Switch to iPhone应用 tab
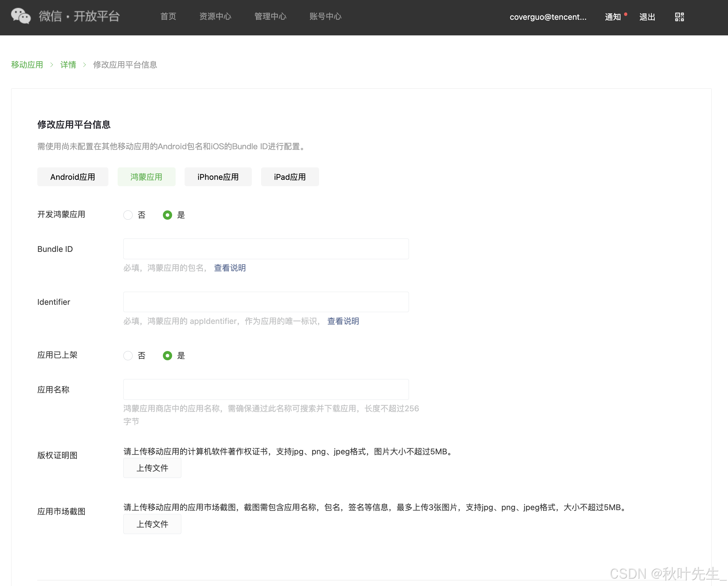Viewport: 728px width, 586px height. pyautogui.click(x=218, y=177)
